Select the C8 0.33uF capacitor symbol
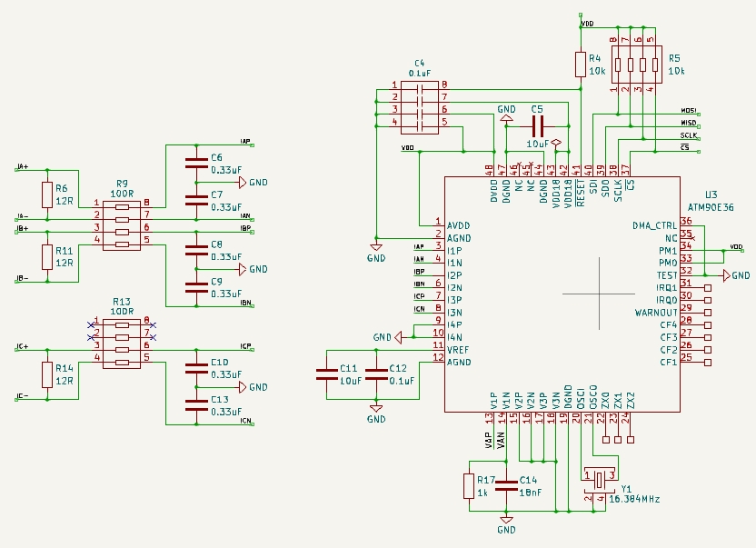This screenshot has height=548, width=756. [196, 250]
